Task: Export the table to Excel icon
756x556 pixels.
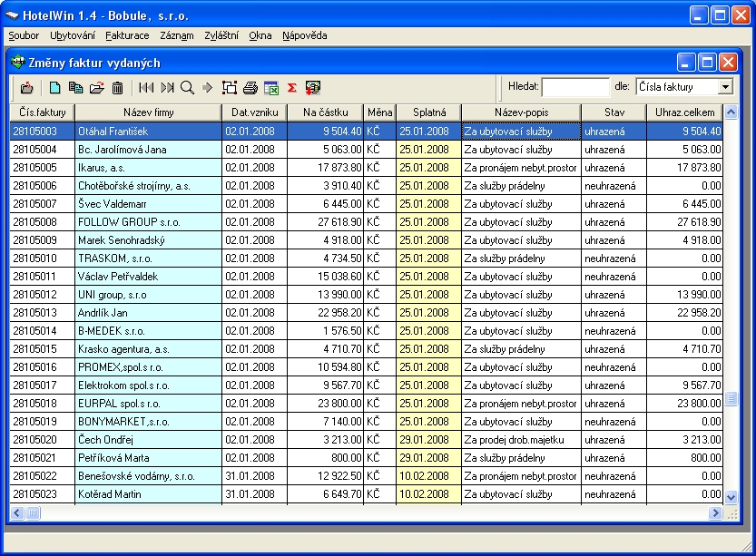Action: (x=270, y=88)
